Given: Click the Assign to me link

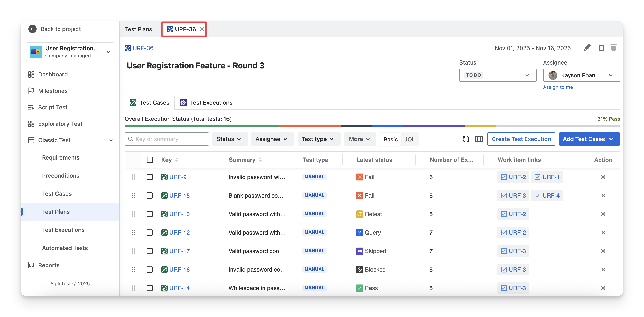Looking at the screenshot, I should coord(558,87).
